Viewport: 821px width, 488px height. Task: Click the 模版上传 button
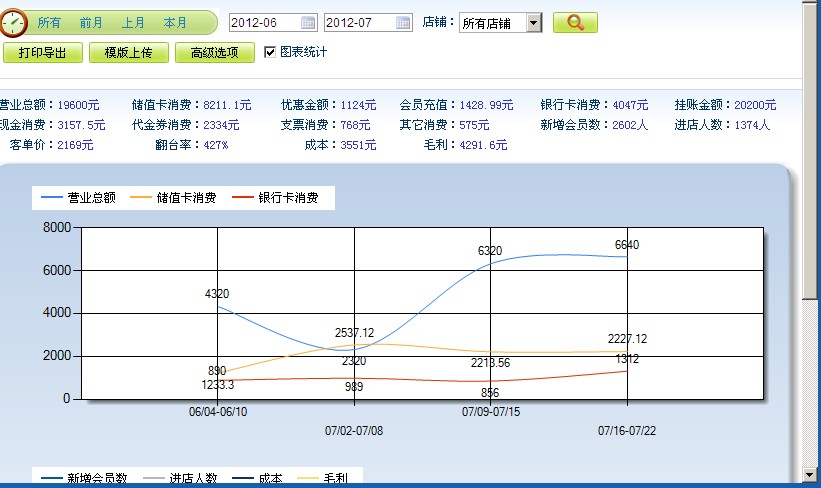[x=128, y=53]
